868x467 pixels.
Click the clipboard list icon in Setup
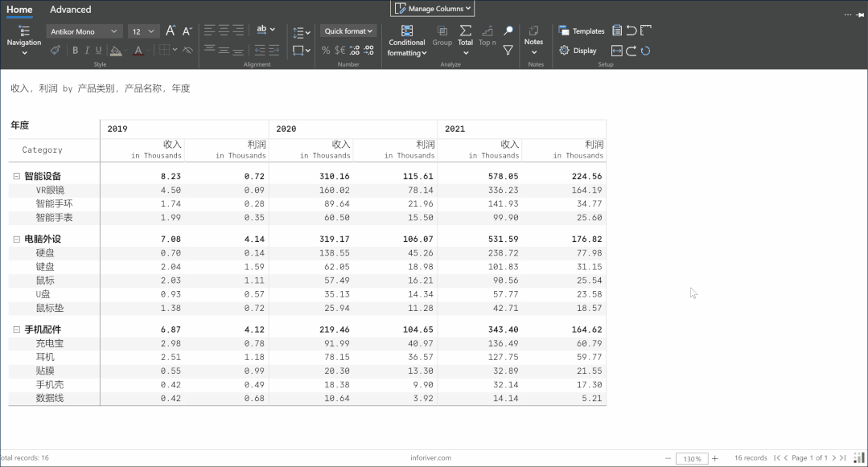[617, 31]
